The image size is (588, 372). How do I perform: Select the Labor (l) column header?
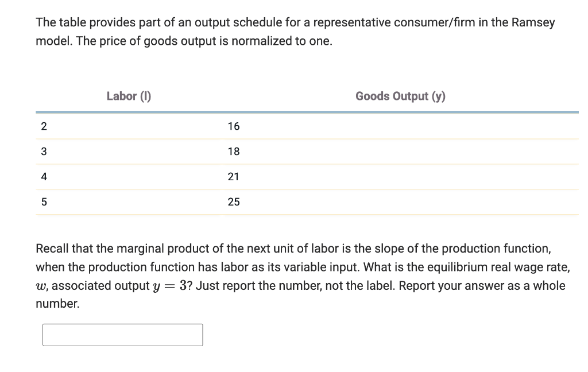pos(128,96)
